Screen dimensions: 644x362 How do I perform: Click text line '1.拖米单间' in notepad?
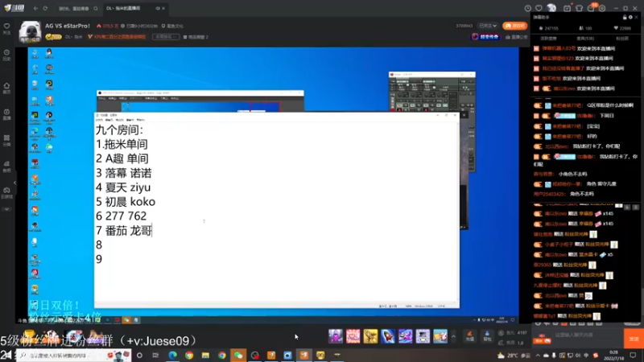click(122, 145)
